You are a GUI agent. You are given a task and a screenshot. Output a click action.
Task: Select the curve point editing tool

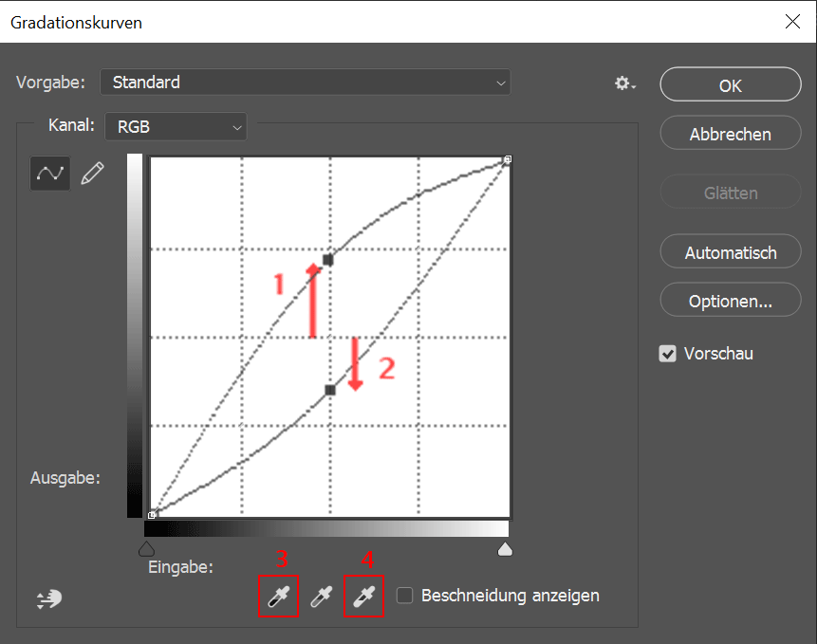coord(50,174)
